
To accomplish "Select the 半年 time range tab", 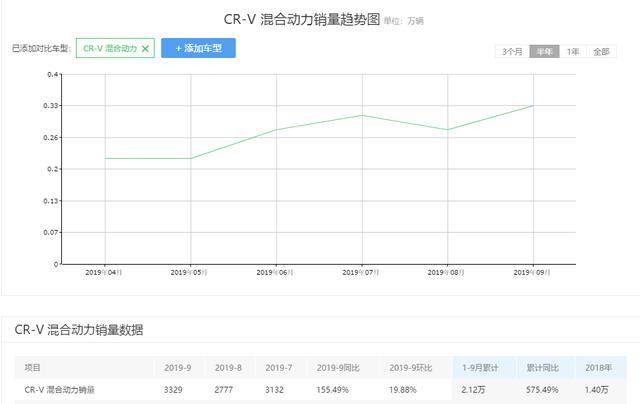I will [x=544, y=51].
